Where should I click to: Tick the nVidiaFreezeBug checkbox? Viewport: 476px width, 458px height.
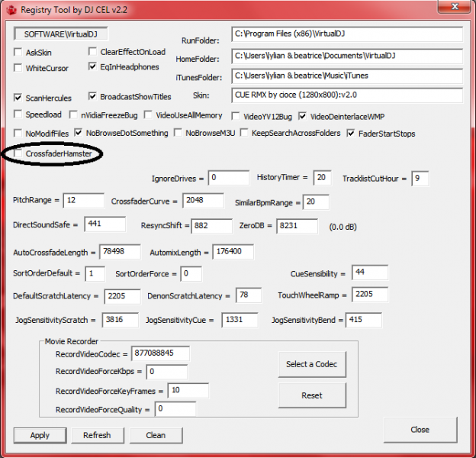point(73,114)
